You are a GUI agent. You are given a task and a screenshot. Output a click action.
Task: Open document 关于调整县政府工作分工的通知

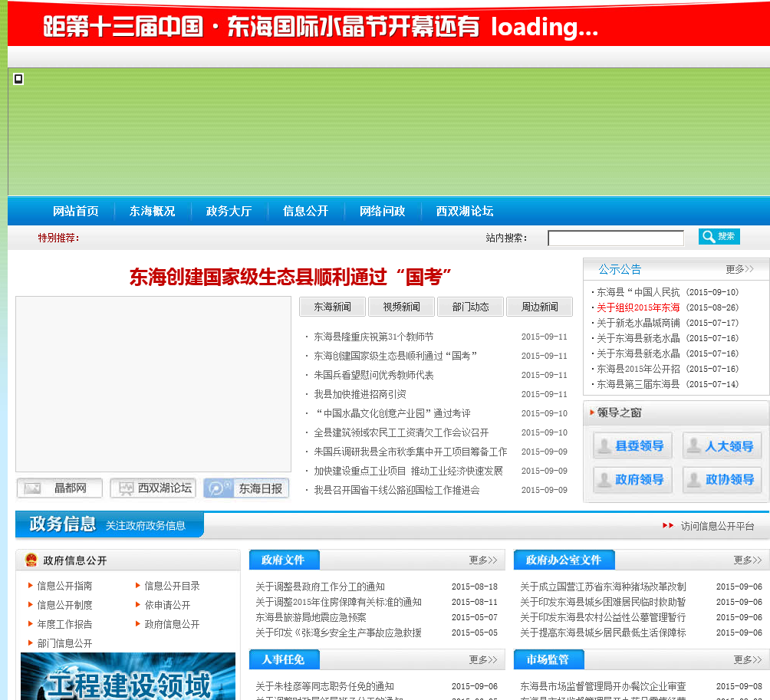[320, 587]
